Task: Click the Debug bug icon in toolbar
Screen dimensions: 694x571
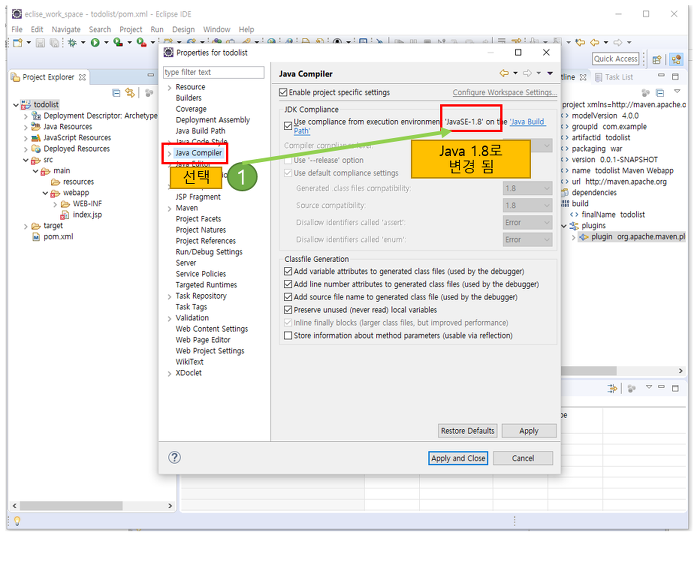Action: click(72, 42)
